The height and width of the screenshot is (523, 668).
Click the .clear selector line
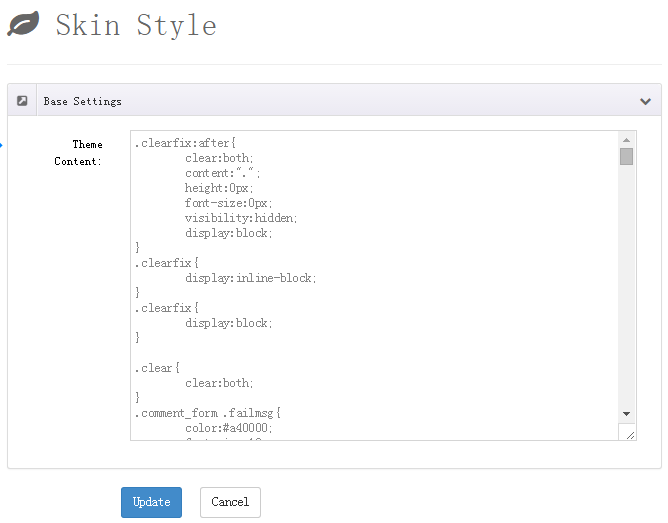(x=157, y=368)
